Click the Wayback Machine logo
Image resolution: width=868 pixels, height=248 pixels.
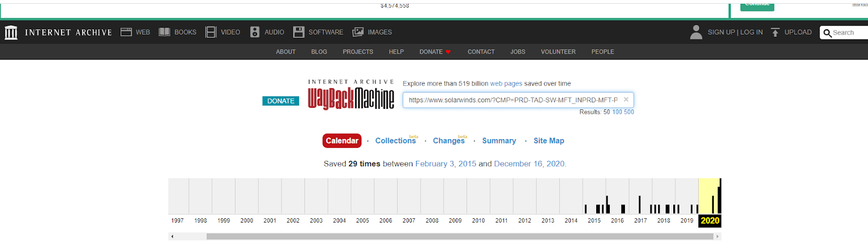tap(351, 95)
